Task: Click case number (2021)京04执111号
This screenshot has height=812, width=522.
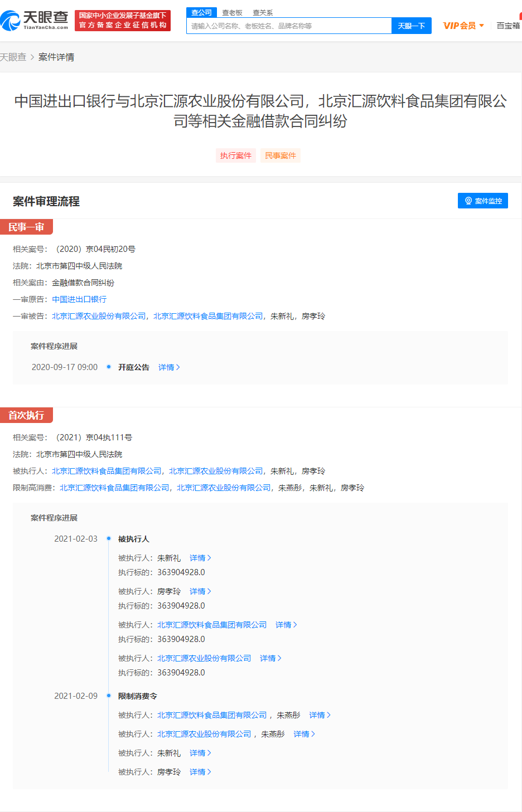Action: pyautogui.click(x=94, y=437)
